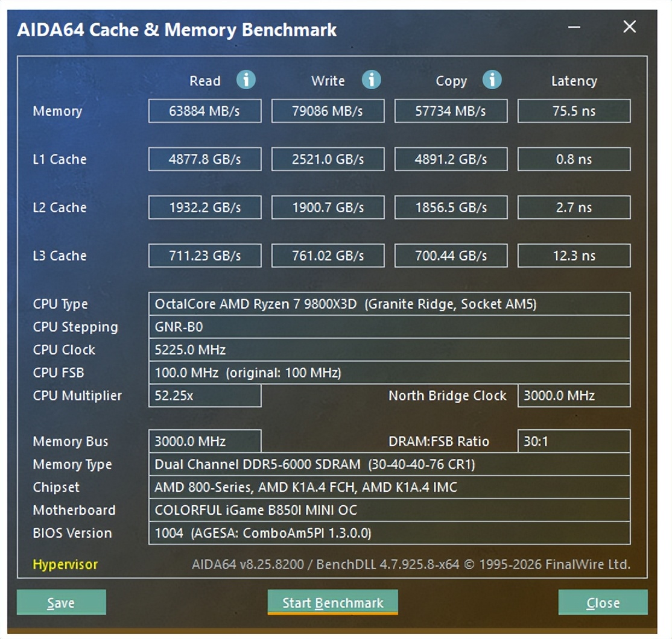672x639 pixels.
Task: Click the CPU Multiplier value 52.25x
Action: click(205, 395)
